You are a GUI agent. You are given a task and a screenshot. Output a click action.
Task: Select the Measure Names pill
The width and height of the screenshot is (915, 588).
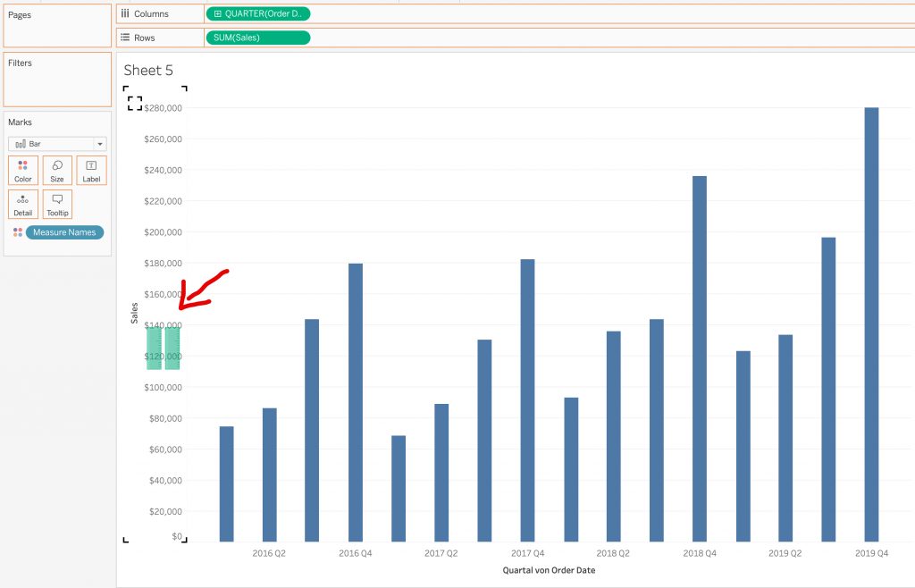coord(64,232)
